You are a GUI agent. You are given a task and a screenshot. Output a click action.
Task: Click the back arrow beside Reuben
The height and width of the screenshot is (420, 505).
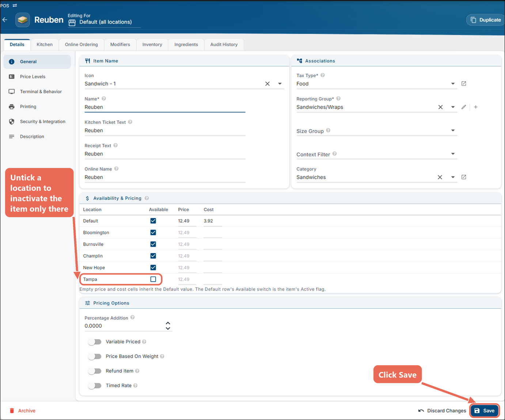pyautogui.click(x=5, y=20)
